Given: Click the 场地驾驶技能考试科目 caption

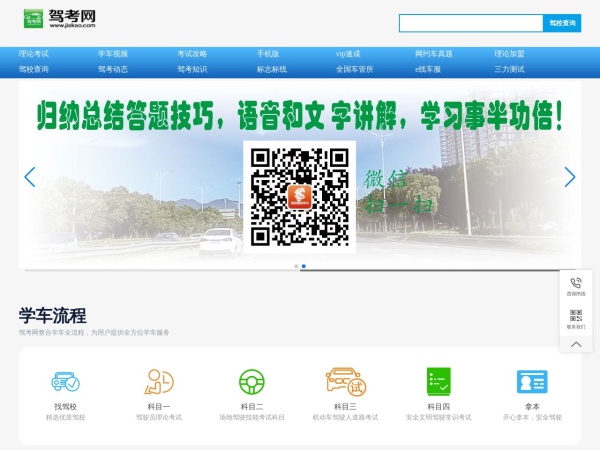Looking at the screenshot, I should pyautogui.click(x=252, y=417).
